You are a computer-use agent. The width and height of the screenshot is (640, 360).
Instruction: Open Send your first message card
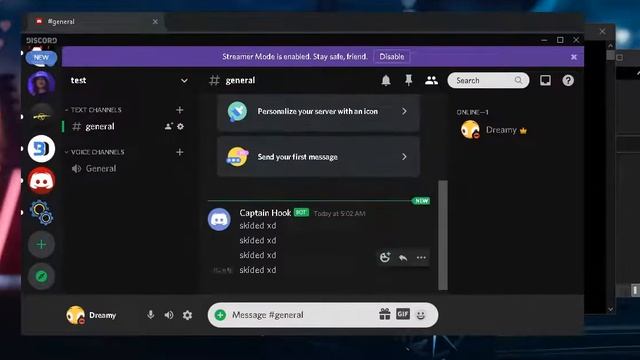pos(318,157)
